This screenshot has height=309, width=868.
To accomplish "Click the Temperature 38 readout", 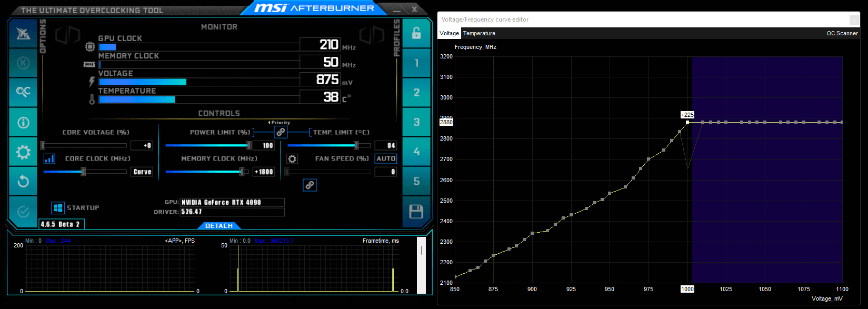I will pyautogui.click(x=320, y=97).
